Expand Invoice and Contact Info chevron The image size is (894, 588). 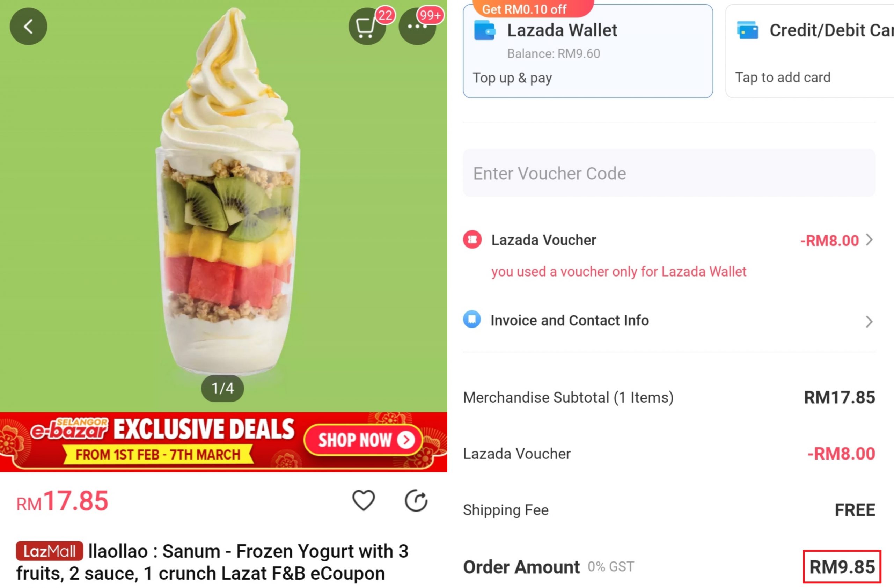[x=869, y=322]
